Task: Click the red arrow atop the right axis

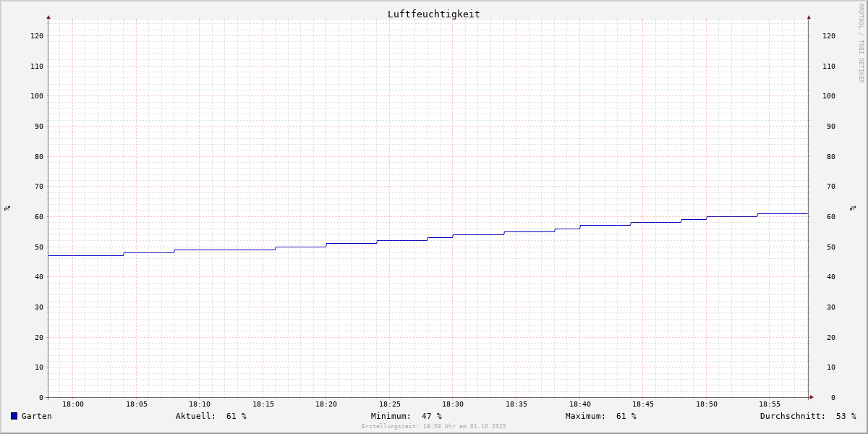Action: coord(809,17)
